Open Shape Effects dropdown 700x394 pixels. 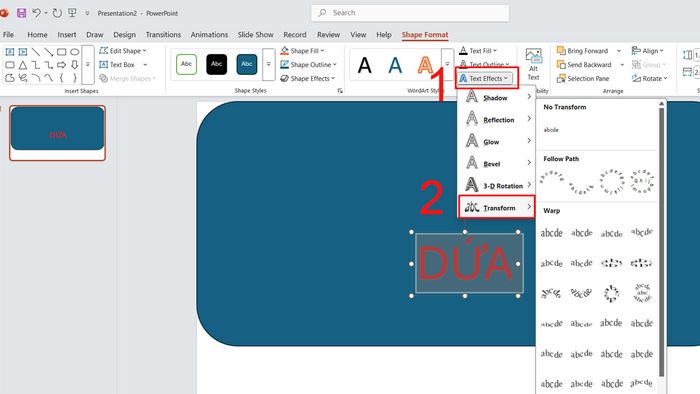click(308, 79)
